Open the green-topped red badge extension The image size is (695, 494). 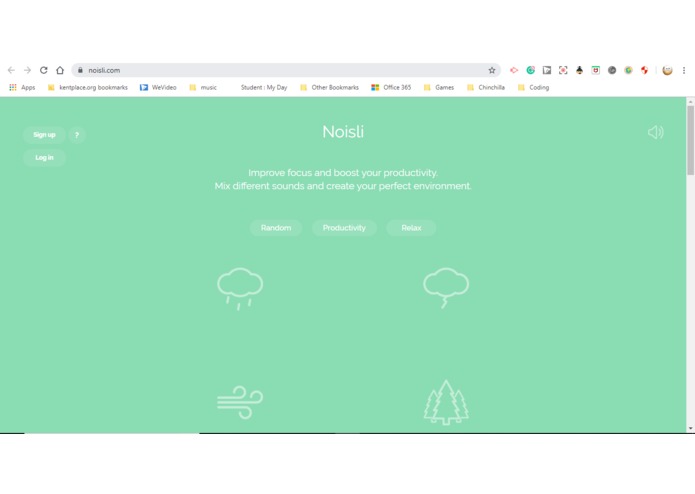pyautogui.click(x=596, y=70)
